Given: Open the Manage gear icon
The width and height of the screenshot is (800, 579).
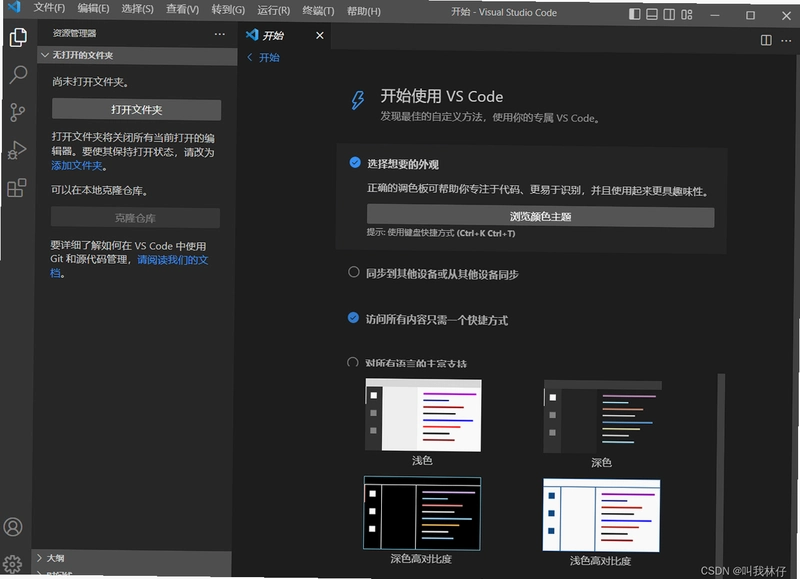Looking at the screenshot, I should click(13, 564).
